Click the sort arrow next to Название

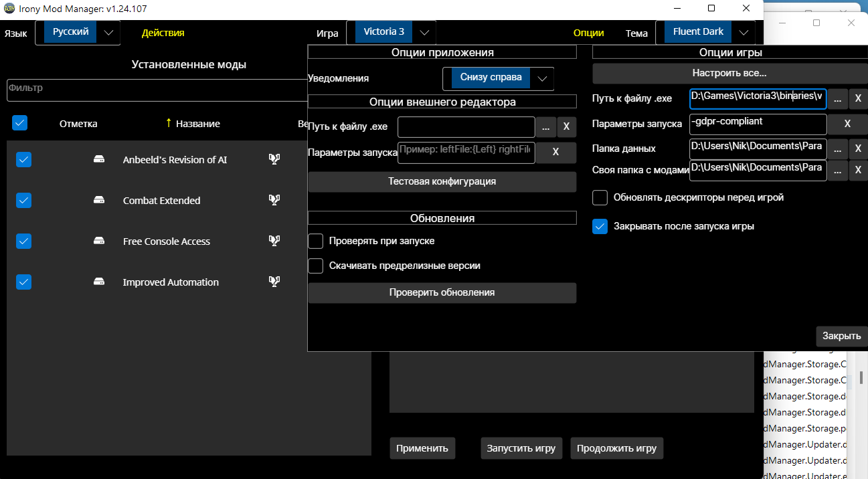click(169, 123)
